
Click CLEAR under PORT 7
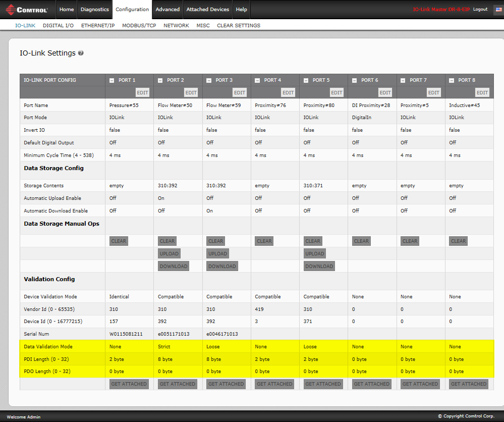click(x=410, y=241)
